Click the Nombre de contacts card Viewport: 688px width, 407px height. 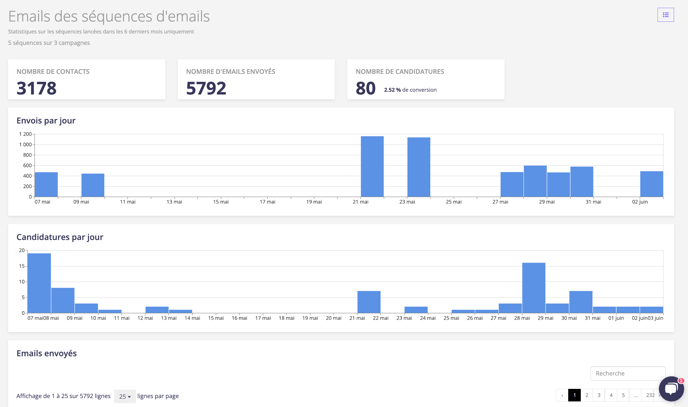tap(87, 80)
